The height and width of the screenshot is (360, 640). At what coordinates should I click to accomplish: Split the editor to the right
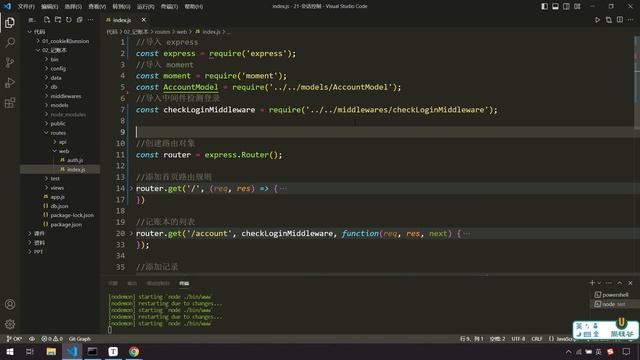tap(620, 20)
